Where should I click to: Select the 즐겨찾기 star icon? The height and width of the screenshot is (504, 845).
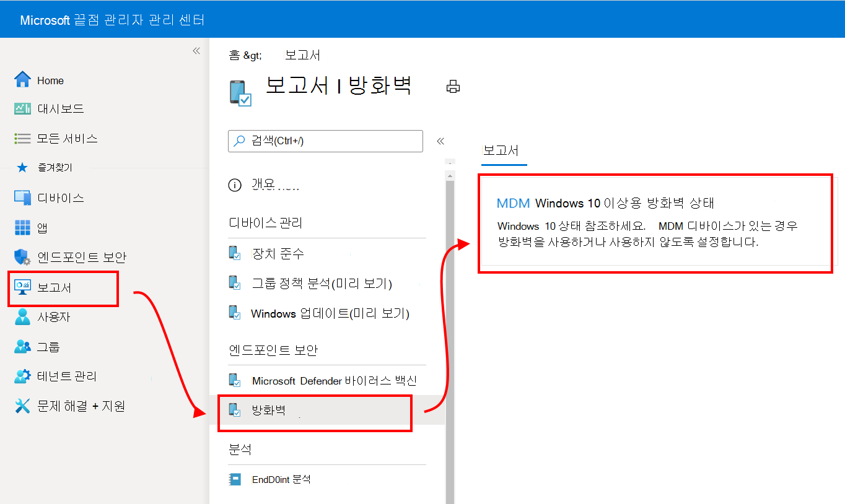tap(22, 168)
